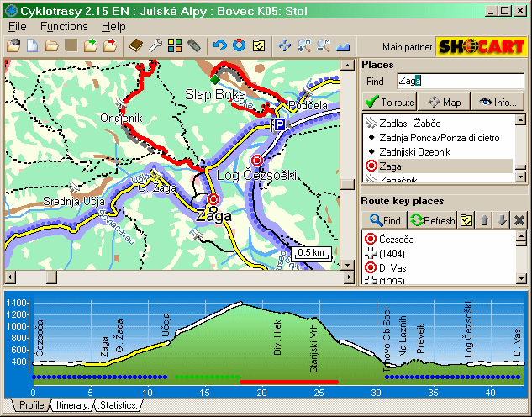Click the wrench settings icon in toolbar

(x=155, y=45)
